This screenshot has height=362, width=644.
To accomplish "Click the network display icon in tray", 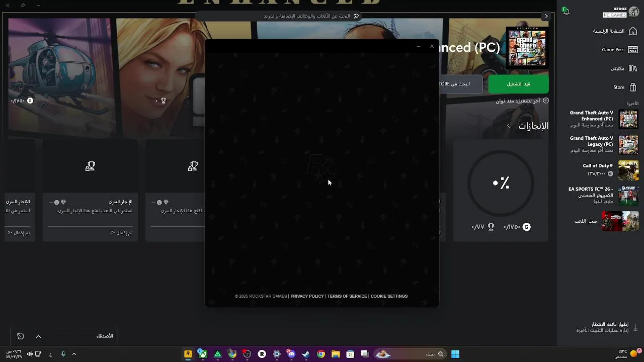I will [x=38, y=354].
